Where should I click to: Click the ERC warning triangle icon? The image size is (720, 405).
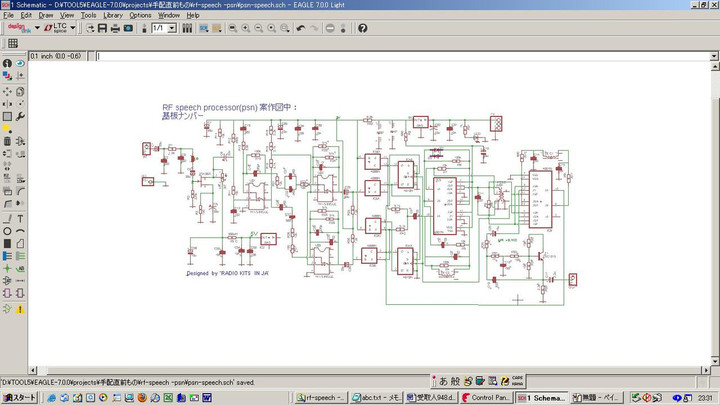point(20,309)
